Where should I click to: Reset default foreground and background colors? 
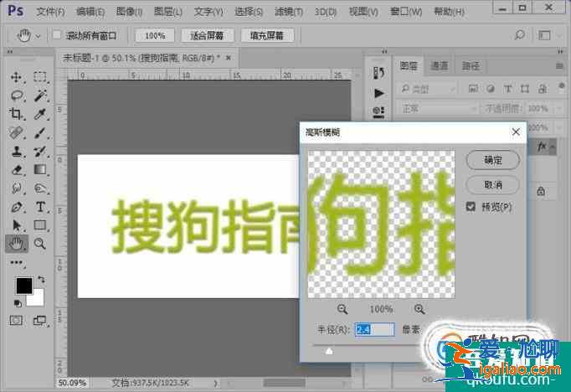coord(18,303)
